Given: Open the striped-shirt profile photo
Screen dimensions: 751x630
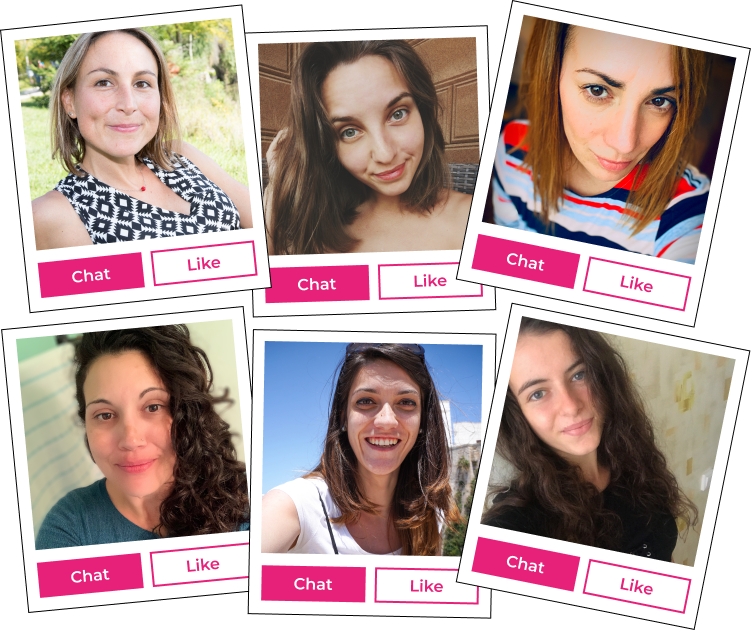Looking at the screenshot, I should pyautogui.click(x=608, y=139).
